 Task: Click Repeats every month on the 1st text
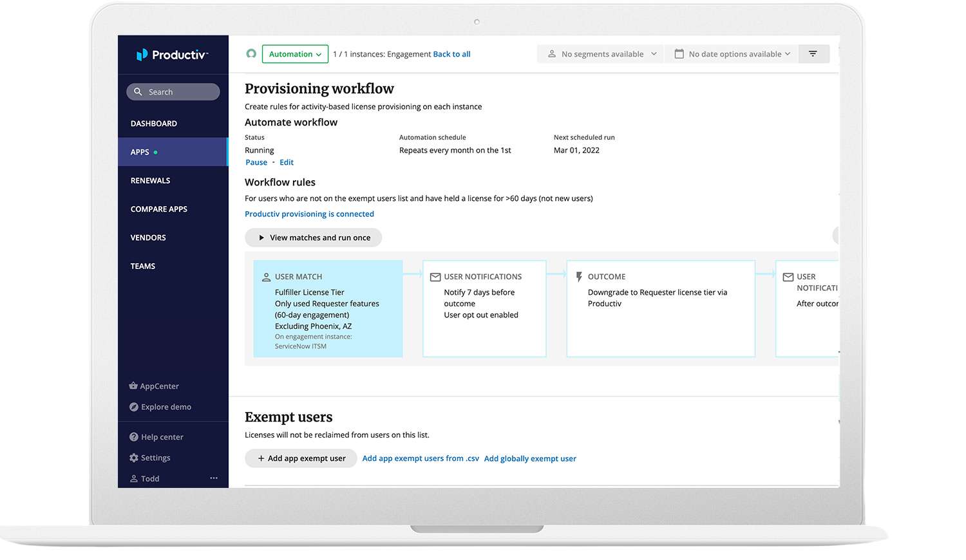coord(455,150)
